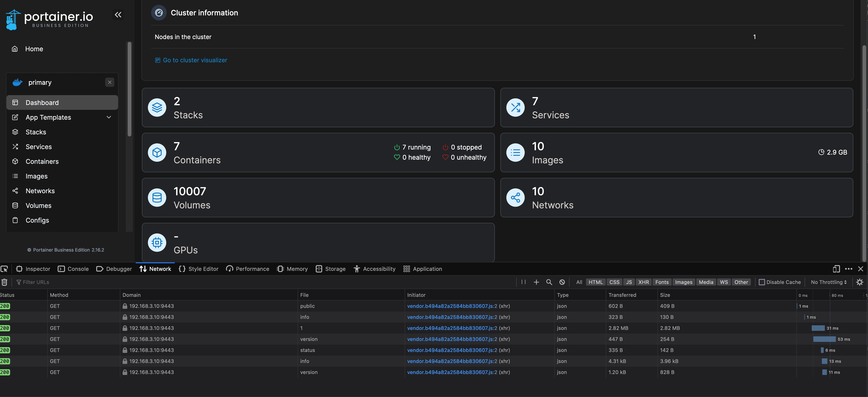Viewport: 868px width, 397px height.
Task: Sort by the Transferred column header
Action: (631, 295)
